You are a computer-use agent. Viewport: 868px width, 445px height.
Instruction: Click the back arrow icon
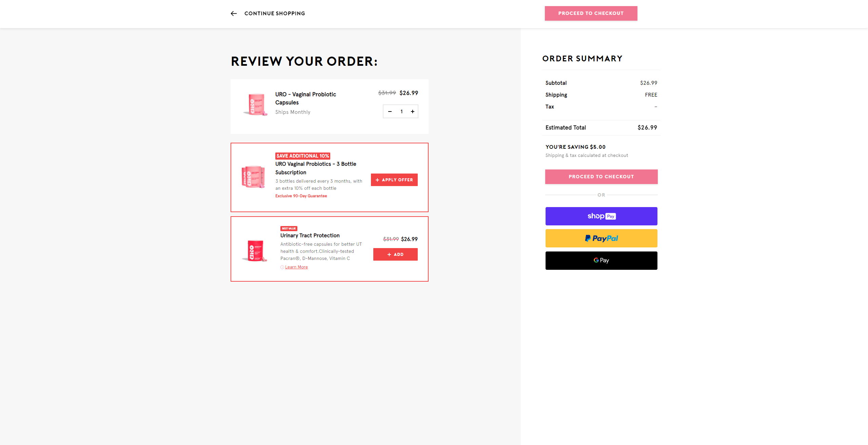click(234, 14)
